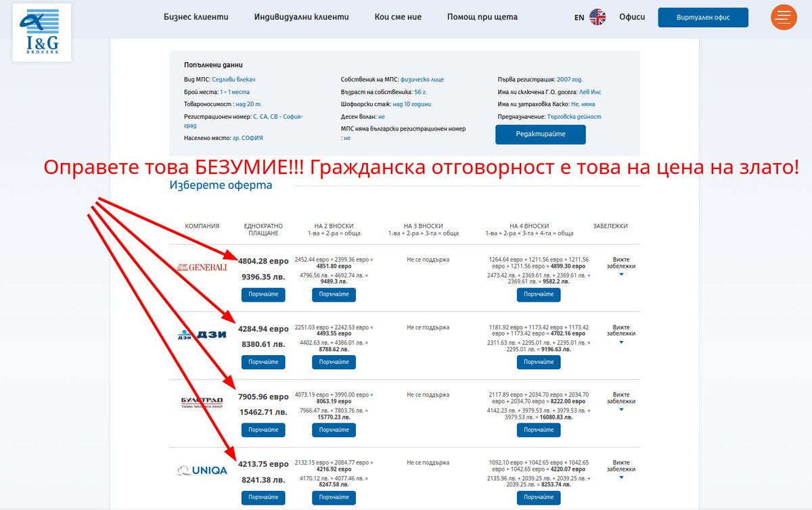Click the Generali company logo
This screenshot has height=510, width=812.
point(202,267)
